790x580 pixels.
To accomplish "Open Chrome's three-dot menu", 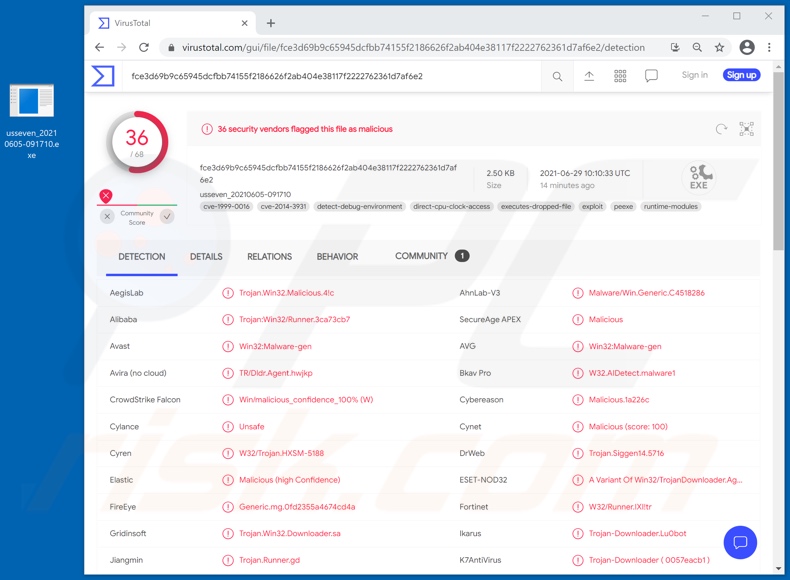I will click(x=769, y=47).
